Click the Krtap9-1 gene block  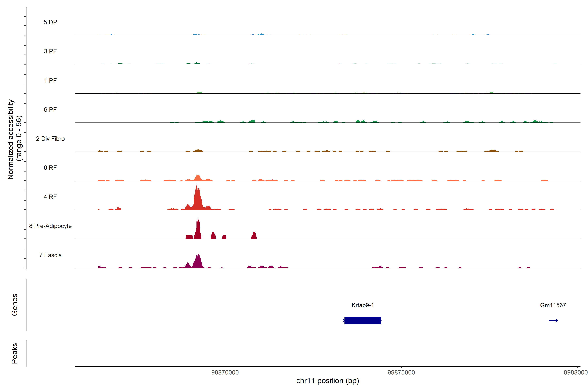click(x=363, y=320)
